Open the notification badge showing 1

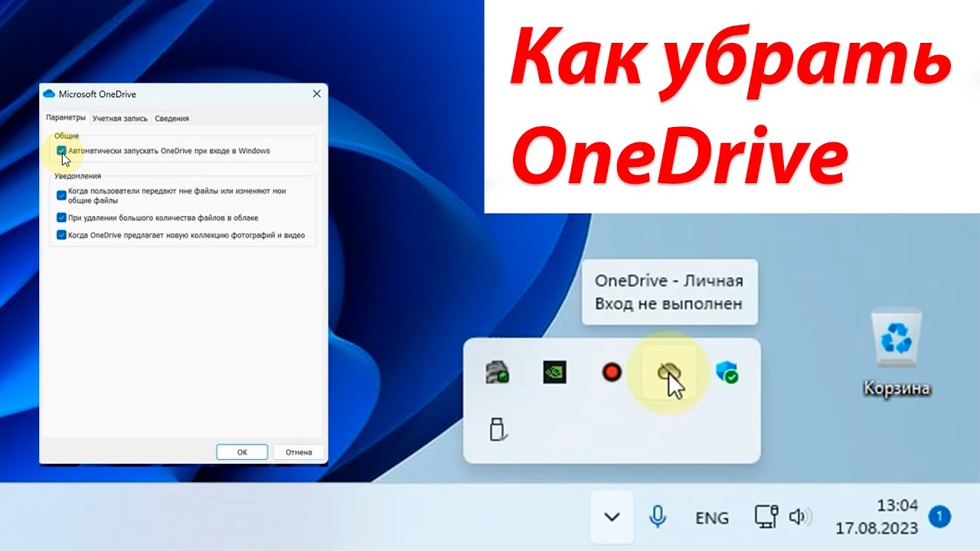click(939, 517)
